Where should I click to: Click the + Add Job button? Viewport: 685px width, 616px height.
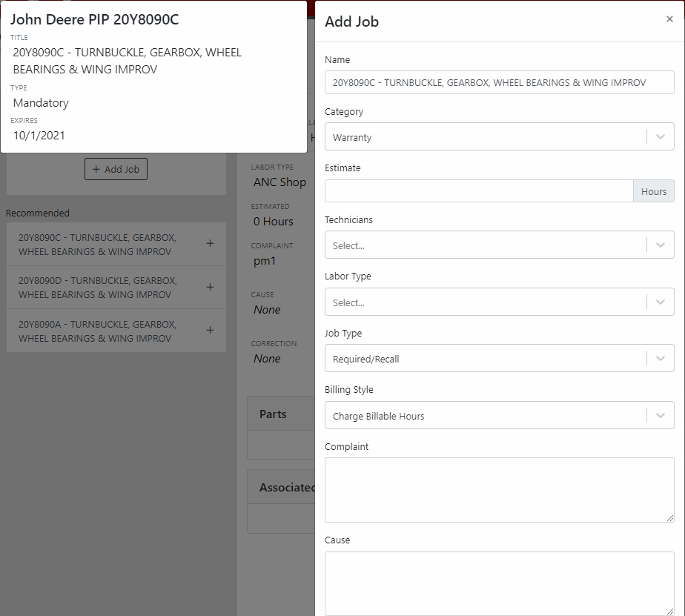coord(116,169)
